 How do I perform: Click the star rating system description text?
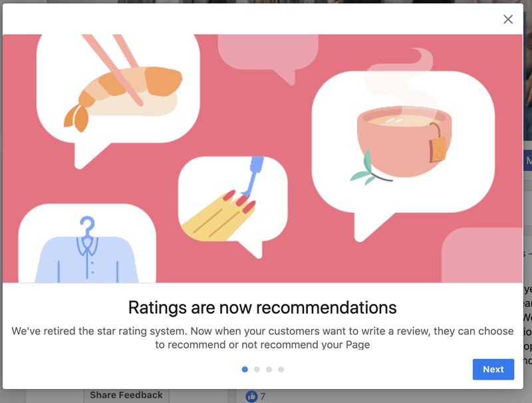pos(262,338)
